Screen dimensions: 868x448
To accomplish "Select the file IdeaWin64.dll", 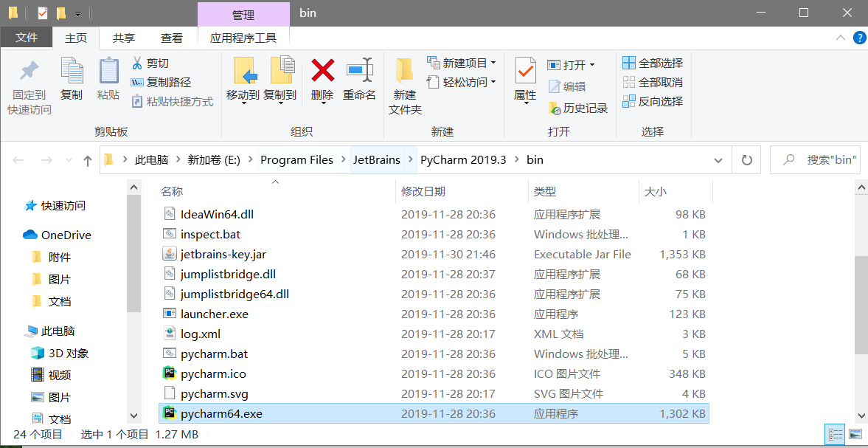I will click(217, 214).
